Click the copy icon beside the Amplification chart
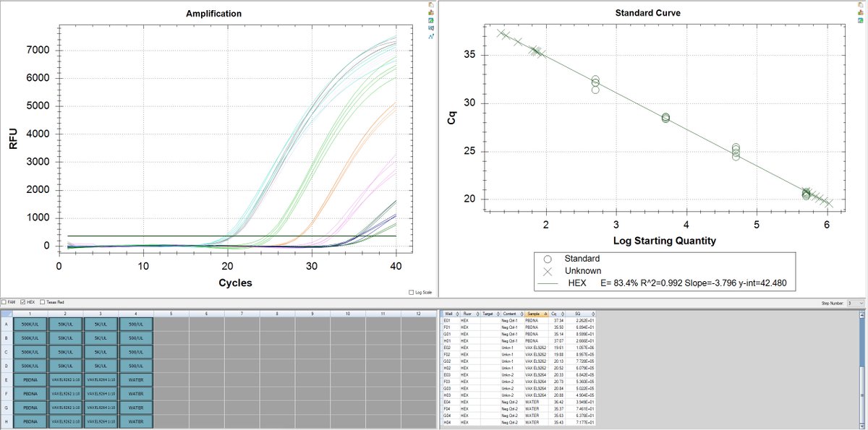 pos(431,5)
